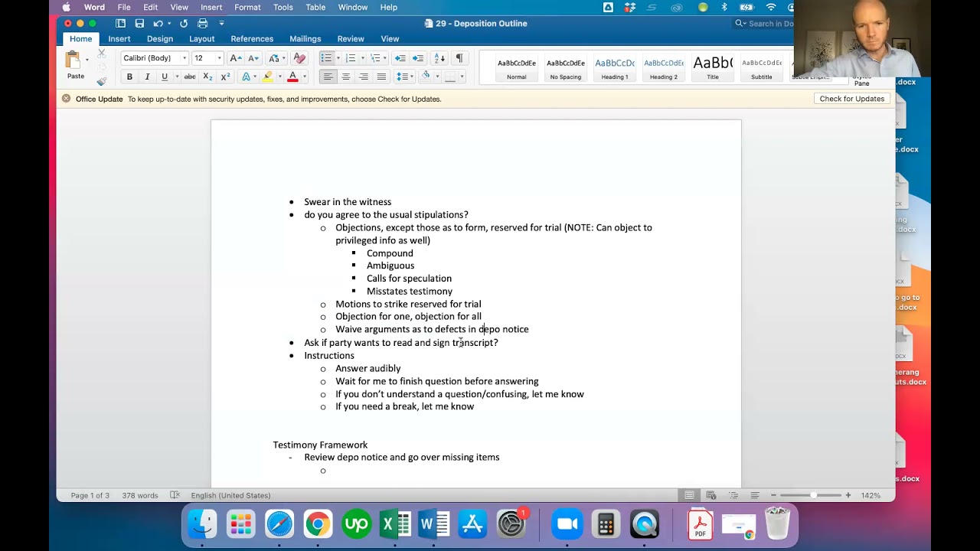Sort the selection with the A-Z icon
The width and height of the screenshot is (980, 551).
[439, 58]
